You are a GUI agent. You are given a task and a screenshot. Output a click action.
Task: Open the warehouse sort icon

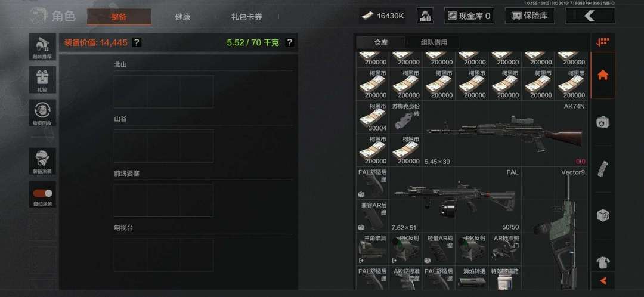pyautogui.click(x=602, y=42)
